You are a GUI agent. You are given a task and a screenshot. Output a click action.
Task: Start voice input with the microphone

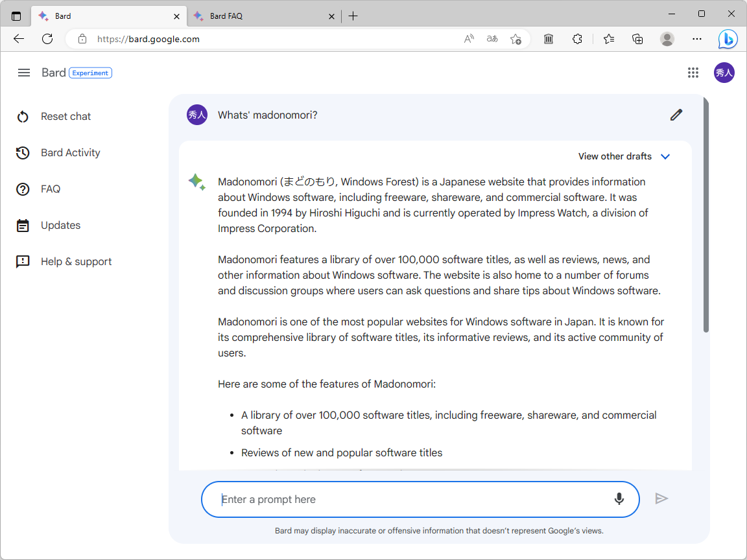[619, 499]
